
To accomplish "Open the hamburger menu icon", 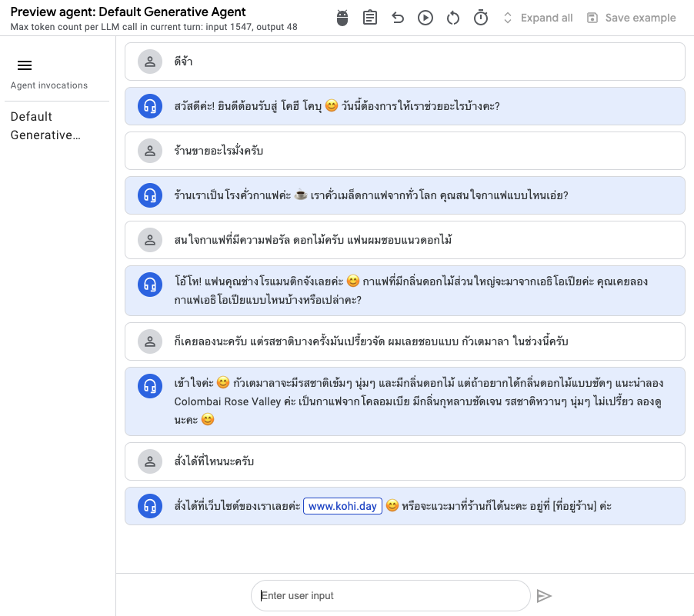I will click(25, 65).
